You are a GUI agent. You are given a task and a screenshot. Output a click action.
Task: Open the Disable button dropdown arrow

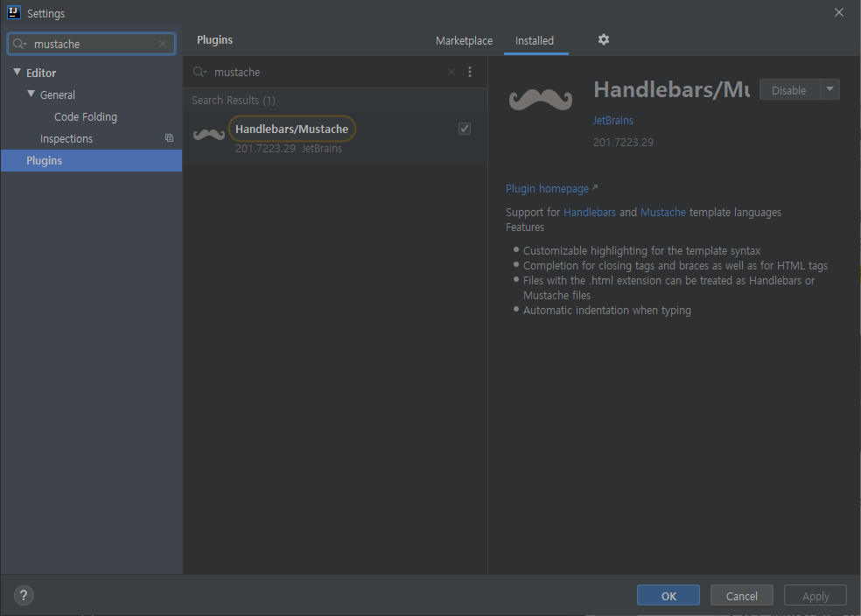click(829, 89)
